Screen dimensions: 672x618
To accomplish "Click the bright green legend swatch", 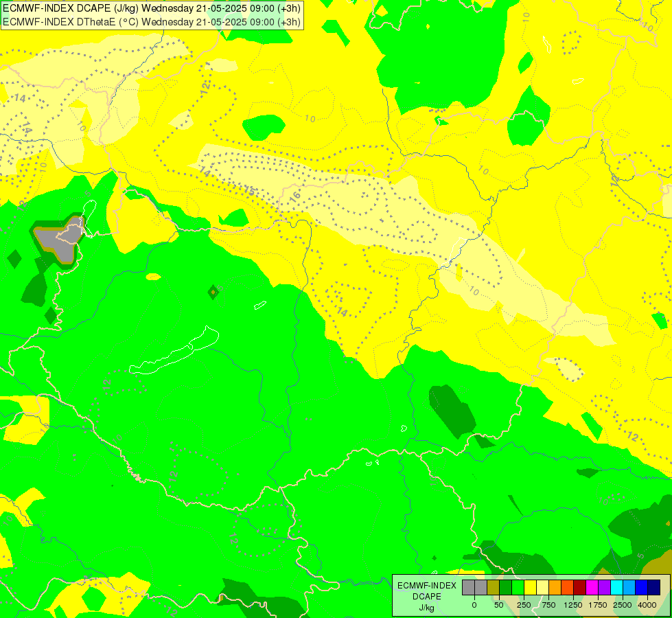I will pos(518,587).
